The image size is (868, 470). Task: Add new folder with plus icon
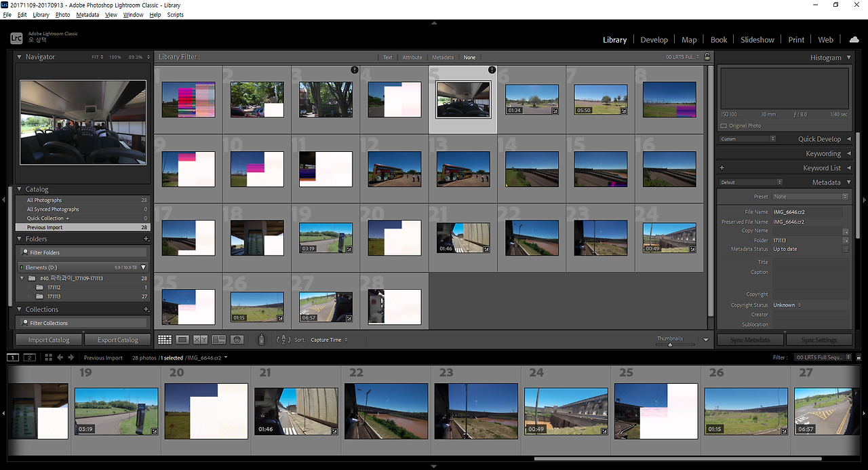point(146,239)
